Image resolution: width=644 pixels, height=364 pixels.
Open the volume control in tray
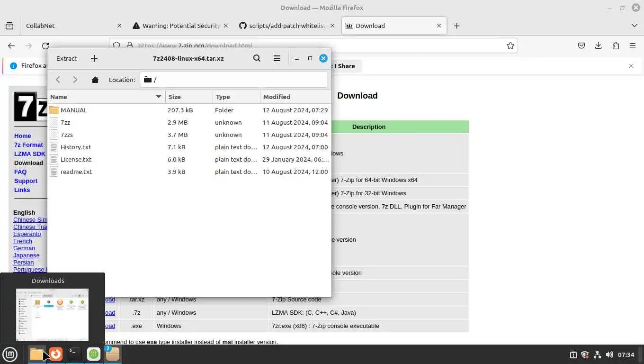point(609,355)
